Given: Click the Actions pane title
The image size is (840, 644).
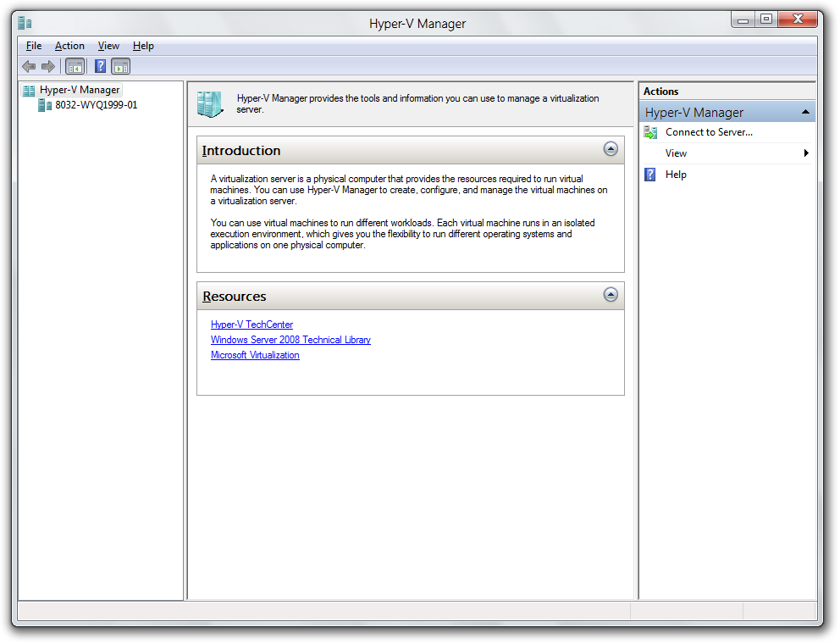Looking at the screenshot, I should coord(660,92).
